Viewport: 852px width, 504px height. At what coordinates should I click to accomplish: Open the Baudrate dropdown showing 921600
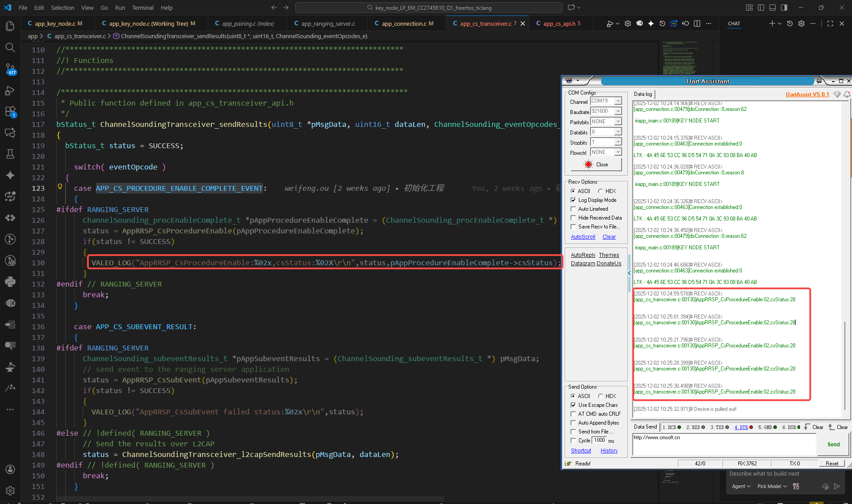(618, 111)
